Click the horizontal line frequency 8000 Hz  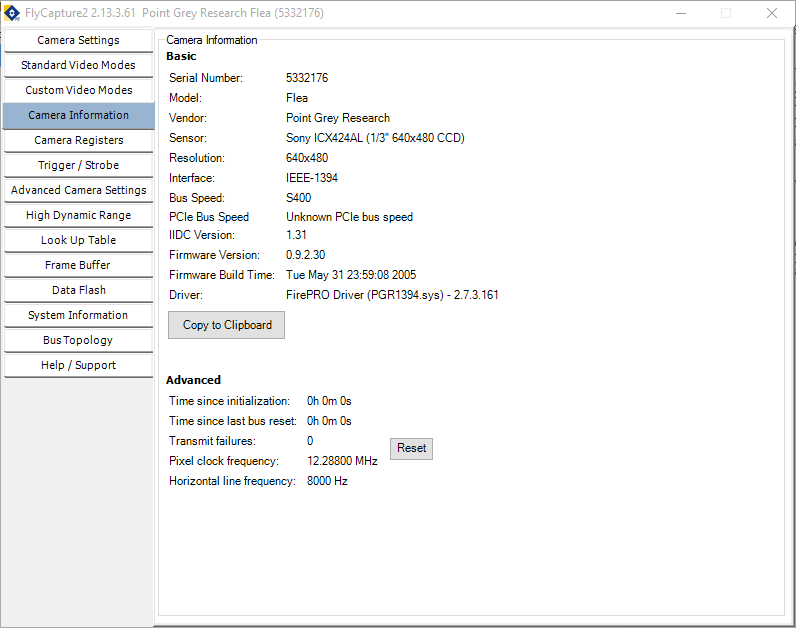(327, 481)
